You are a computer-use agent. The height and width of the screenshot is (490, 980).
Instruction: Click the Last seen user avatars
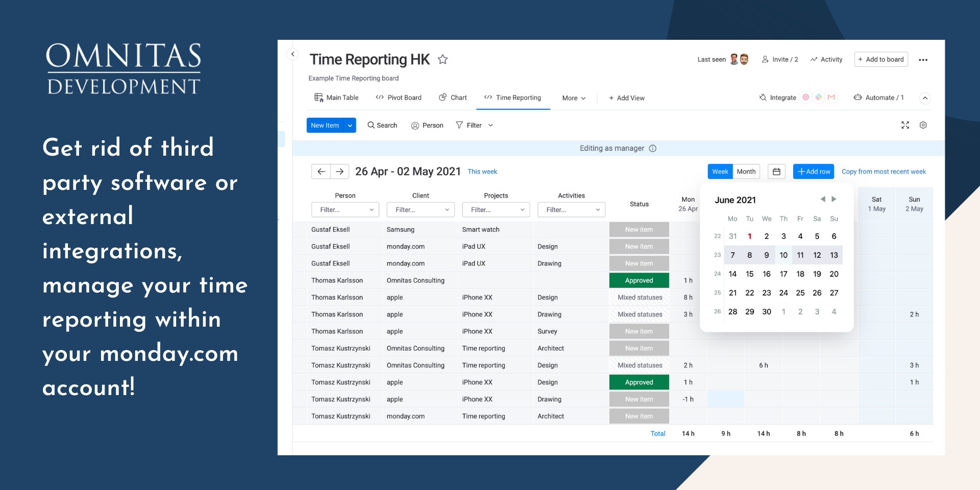[x=739, y=59]
